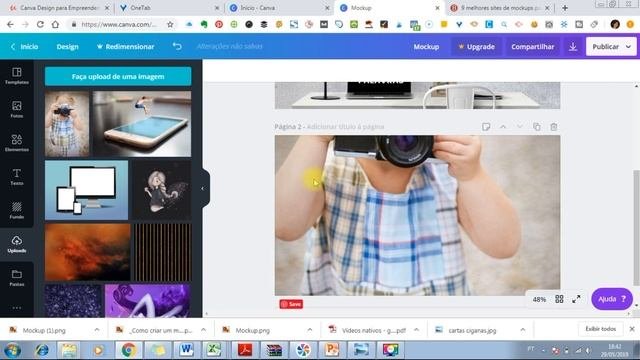Switch to the Canva Design para Empreendedores tab
This screenshot has width=640, height=360.
[59, 8]
